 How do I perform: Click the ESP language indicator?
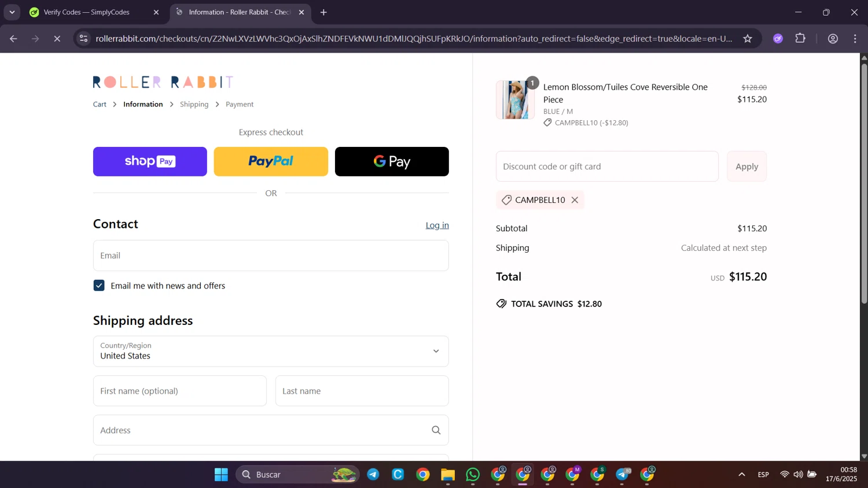(763, 475)
